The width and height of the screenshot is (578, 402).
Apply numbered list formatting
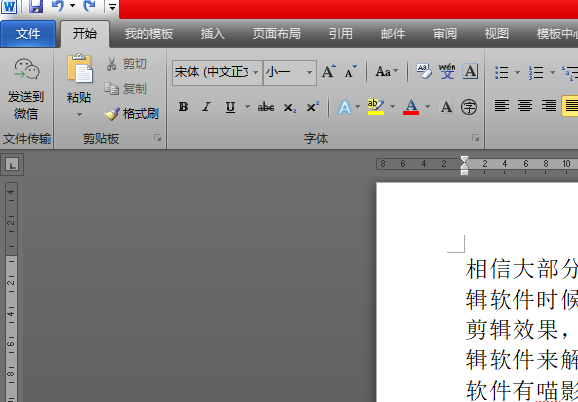536,73
